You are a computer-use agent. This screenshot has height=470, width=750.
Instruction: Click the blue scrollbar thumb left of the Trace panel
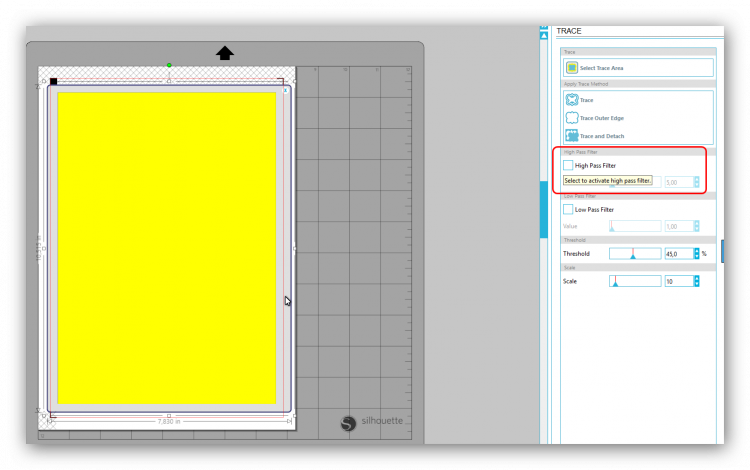pos(544,209)
